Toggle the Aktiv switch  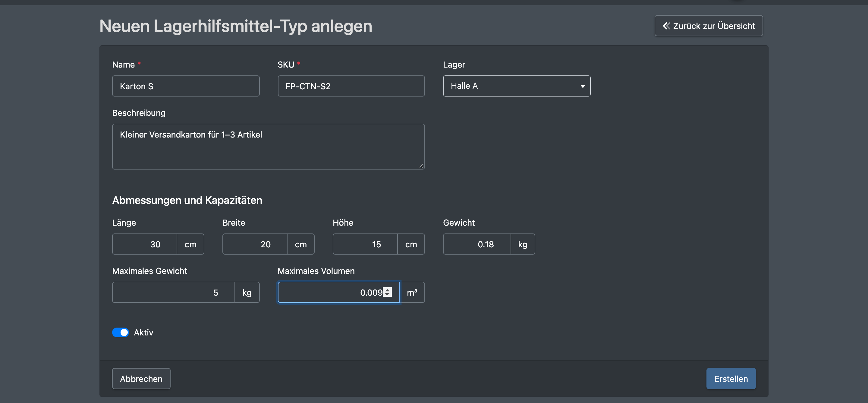click(x=120, y=332)
